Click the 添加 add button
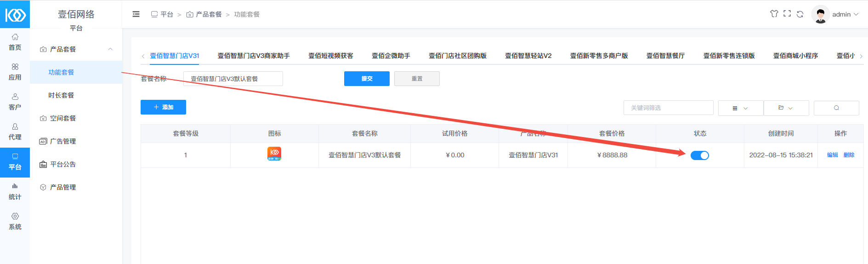 click(x=163, y=107)
